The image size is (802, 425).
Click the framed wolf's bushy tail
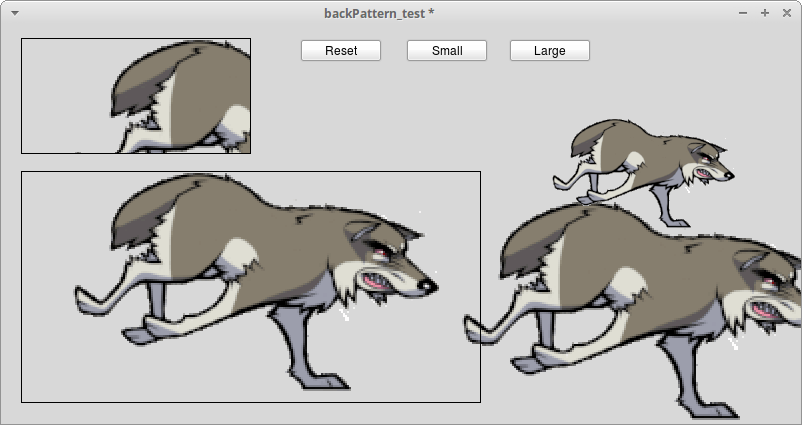pyautogui.click(x=150, y=208)
